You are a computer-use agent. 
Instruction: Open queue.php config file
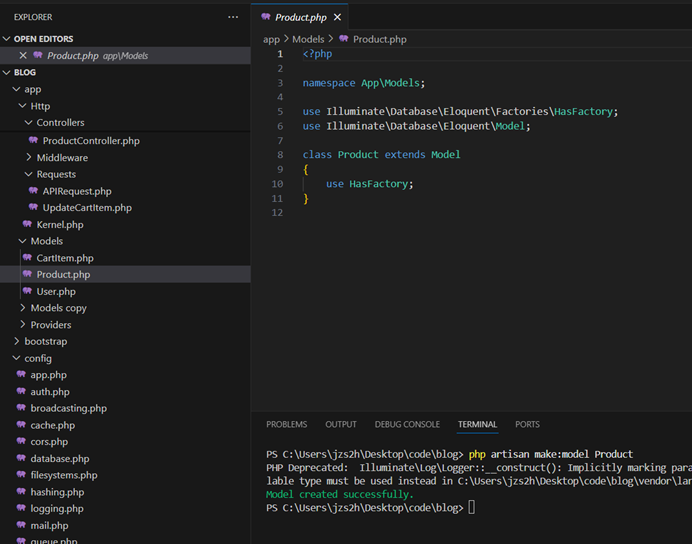pos(53,540)
